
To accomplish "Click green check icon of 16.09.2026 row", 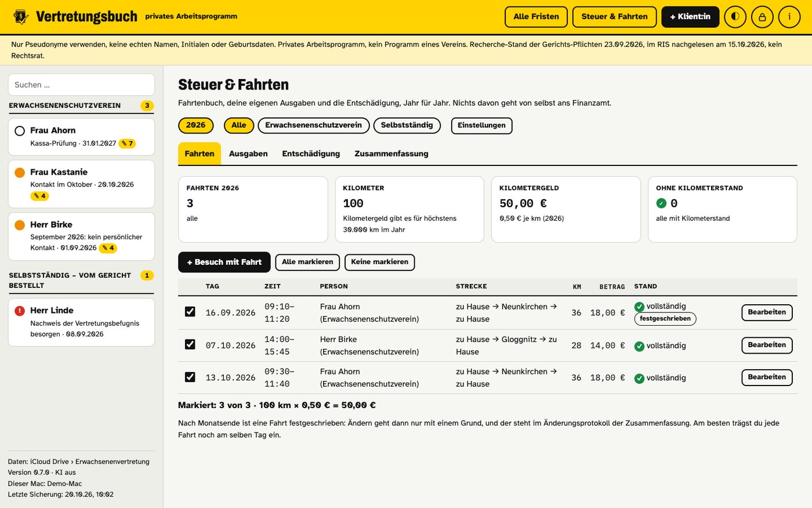I will 639,307.
